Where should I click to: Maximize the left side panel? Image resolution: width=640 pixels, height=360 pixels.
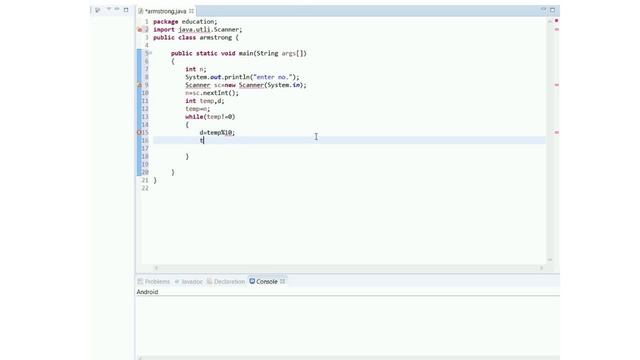click(x=126, y=9)
